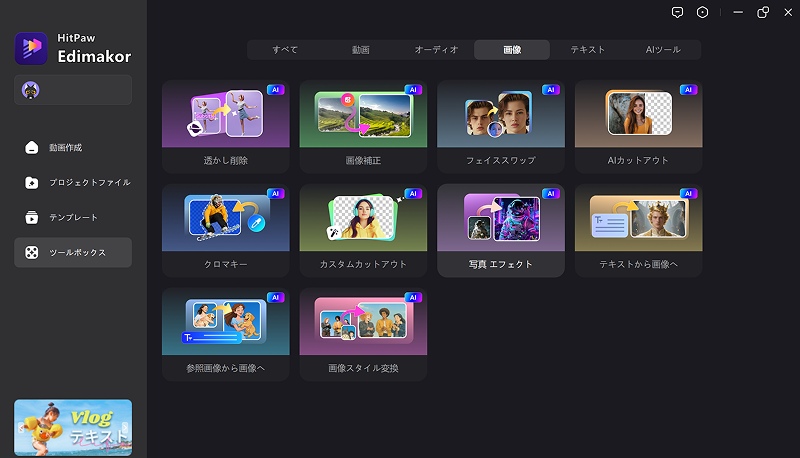
Task: Open the 参照画像から画像へ tool card
Action: (226, 335)
